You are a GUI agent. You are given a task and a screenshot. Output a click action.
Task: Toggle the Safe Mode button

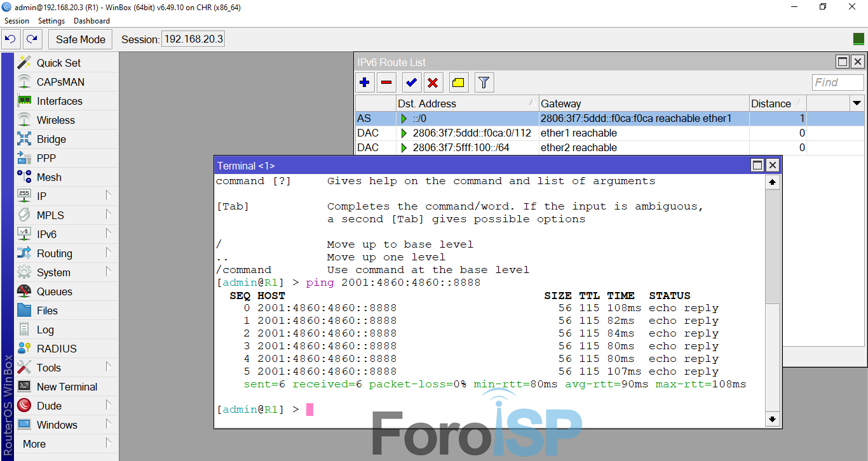pyautogui.click(x=80, y=39)
